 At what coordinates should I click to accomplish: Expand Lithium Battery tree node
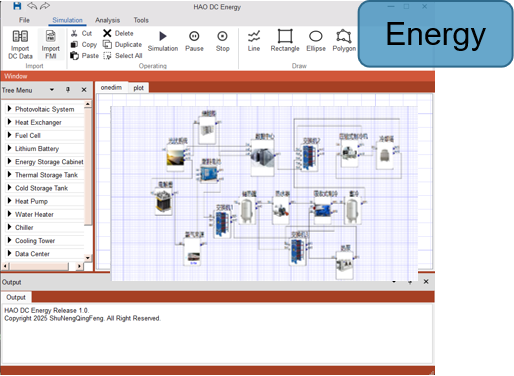point(10,148)
